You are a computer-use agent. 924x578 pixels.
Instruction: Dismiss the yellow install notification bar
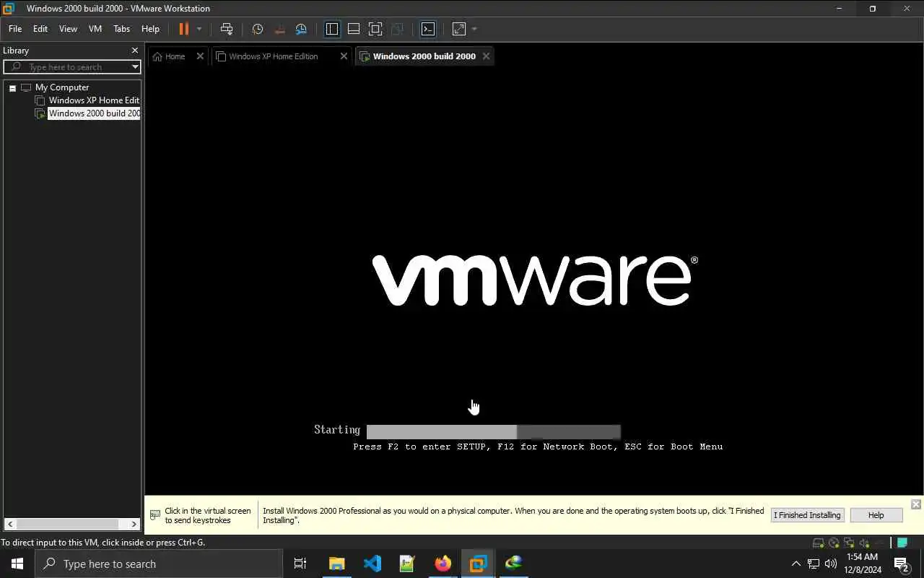pos(916,504)
